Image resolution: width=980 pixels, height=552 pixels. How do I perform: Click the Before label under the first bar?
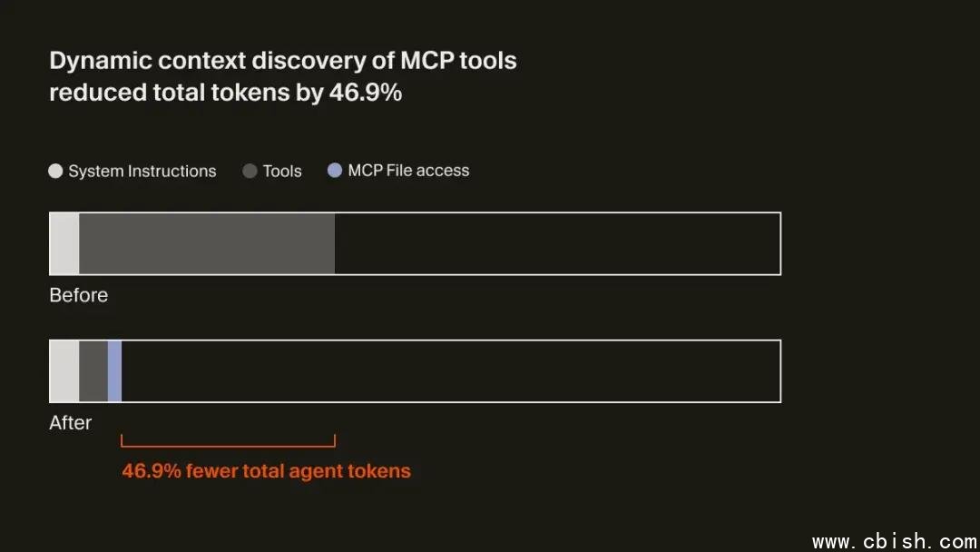[79, 296]
